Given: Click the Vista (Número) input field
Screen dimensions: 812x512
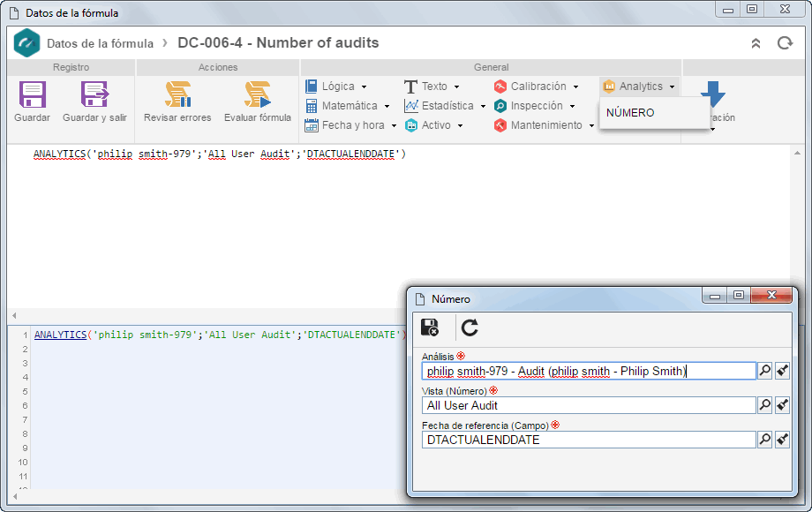Looking at the screenshot, I should click(x=589, y=405).
